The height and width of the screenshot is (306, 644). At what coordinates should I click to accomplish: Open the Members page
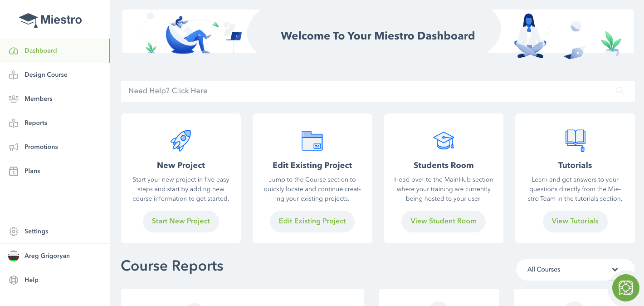54,99
